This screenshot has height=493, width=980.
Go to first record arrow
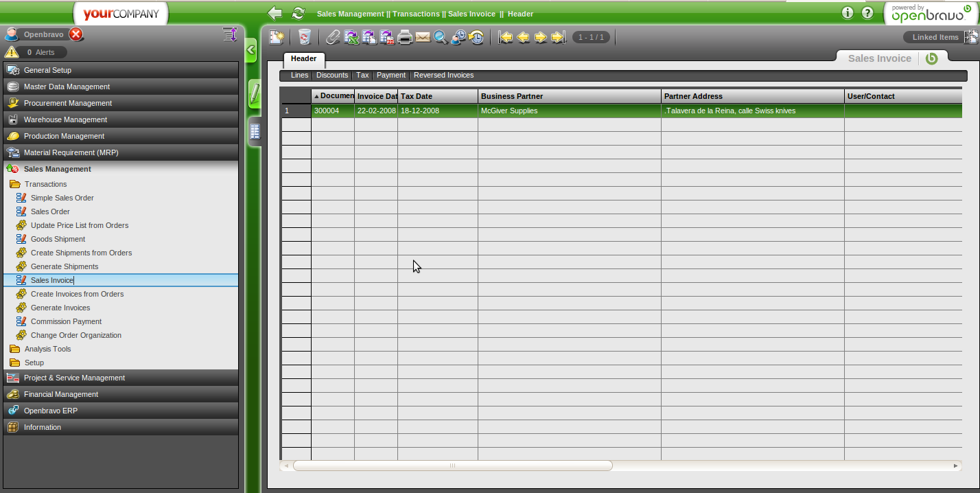[506, 37]
